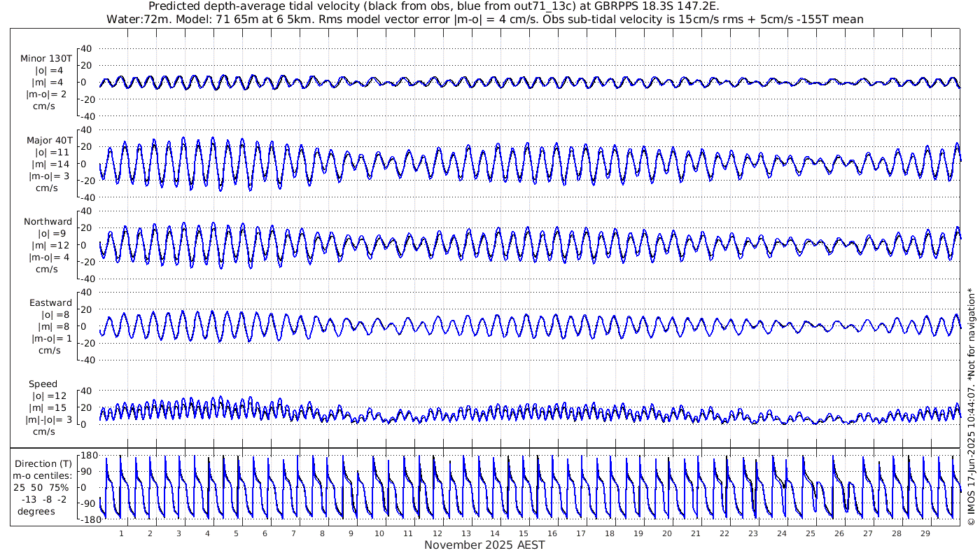This screenshot has height=560, width=980.
Task: Click the '20' tick of the Northward panel
Action: tap(87, 227)
